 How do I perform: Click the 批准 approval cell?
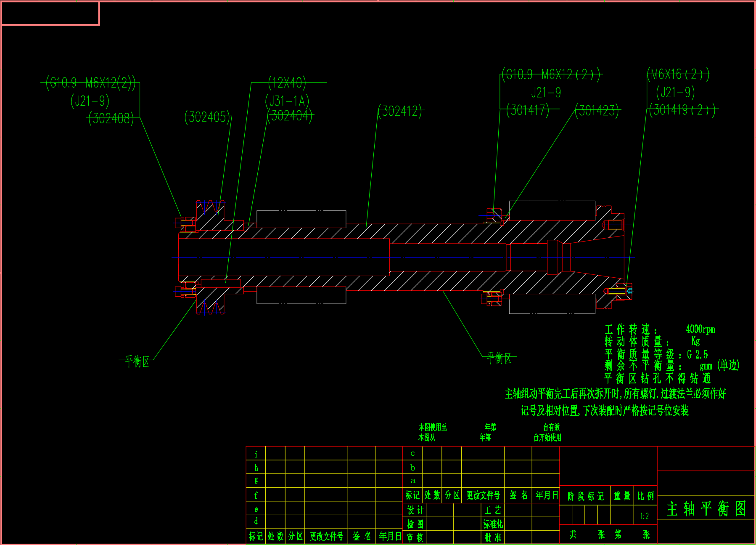493,537
